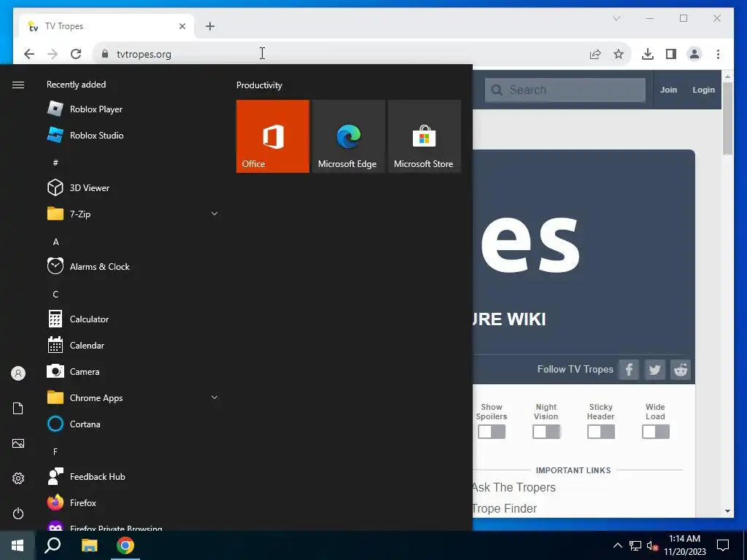The image size is (747, 560).
Task: Jump to letter A index
Action: coord(55,241)
